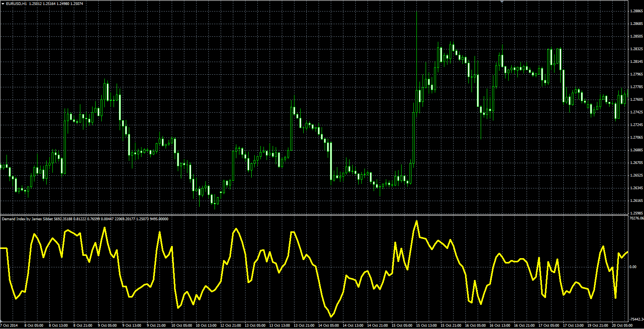The width and height of the screenshot is (644, 329).
Task: Click price level 1.28685 on the scale
Action: tap(636, 24)
